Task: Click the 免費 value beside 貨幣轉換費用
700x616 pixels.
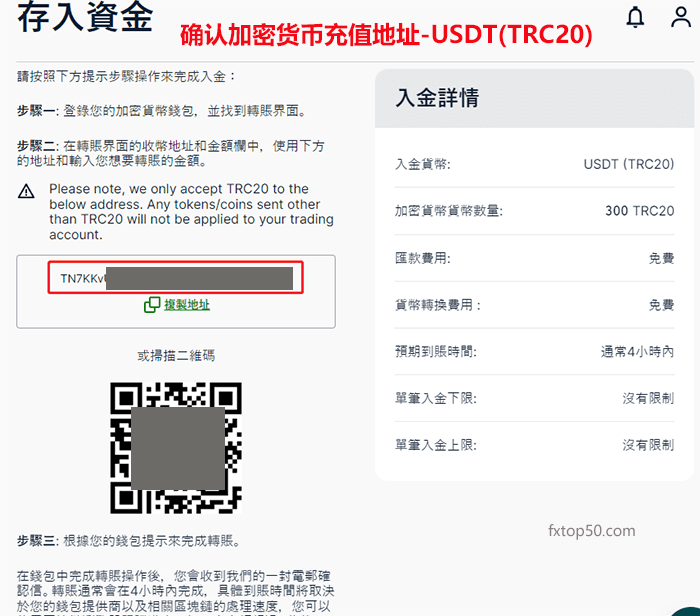Action: (661, 305)
